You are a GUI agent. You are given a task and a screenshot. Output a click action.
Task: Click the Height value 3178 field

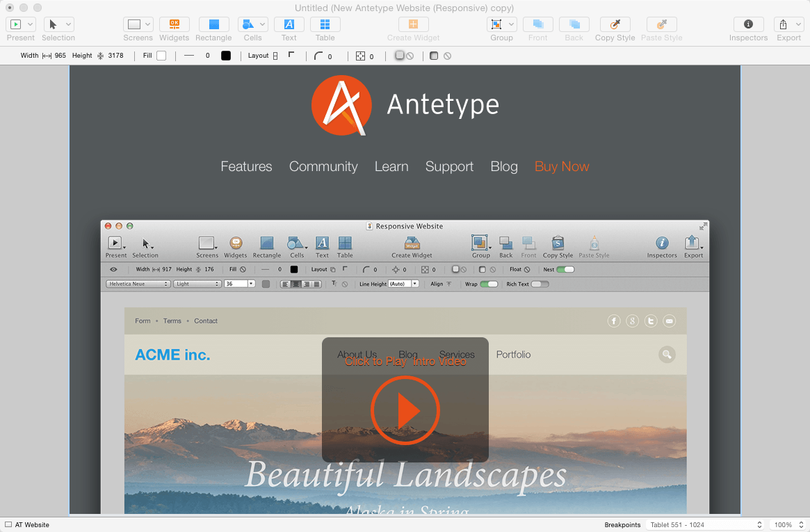[x=115, y=55]
